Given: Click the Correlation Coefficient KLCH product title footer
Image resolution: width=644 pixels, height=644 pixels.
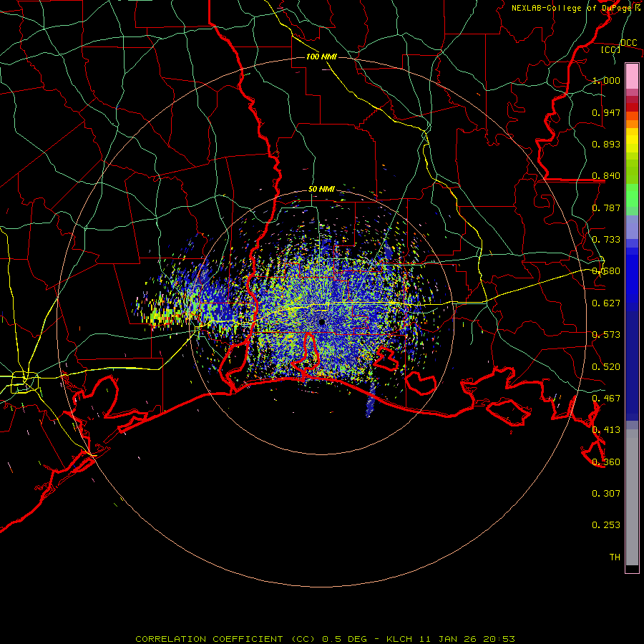Looking at the screenshot, I should pyautogui.click(x=325, y=639).
